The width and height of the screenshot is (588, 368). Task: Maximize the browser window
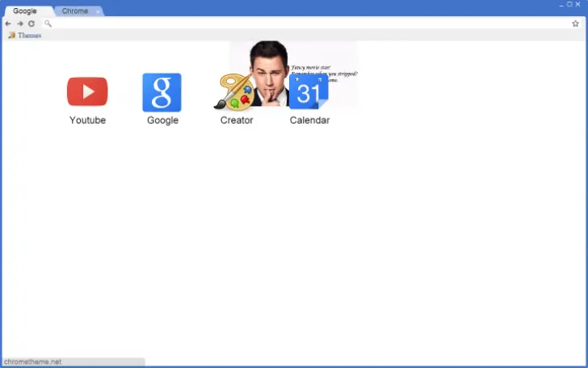(x=569, y=5)
